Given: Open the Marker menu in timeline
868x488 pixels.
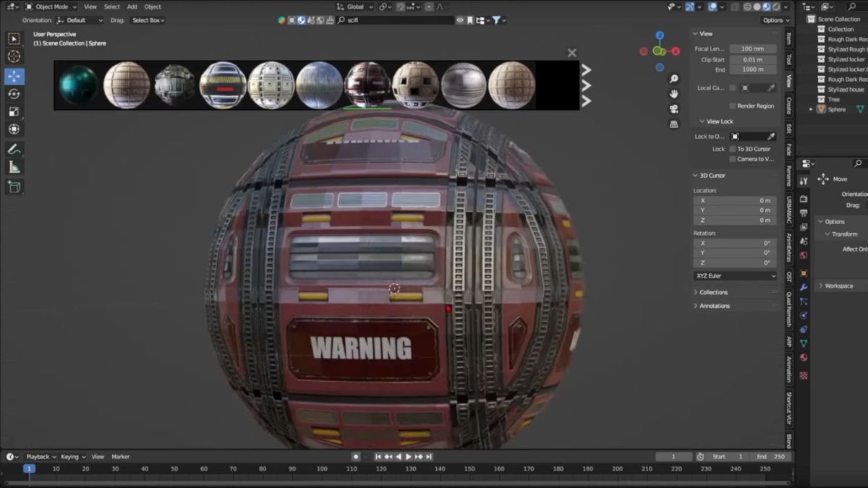Looking at the screenshot, I should coord(121,457).
